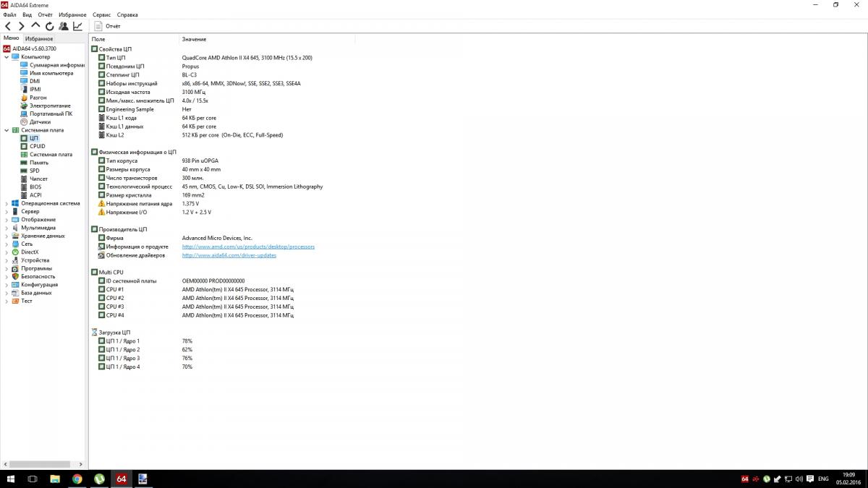Switch to the Избранное tab in the sidebar

tap(38, 38)
